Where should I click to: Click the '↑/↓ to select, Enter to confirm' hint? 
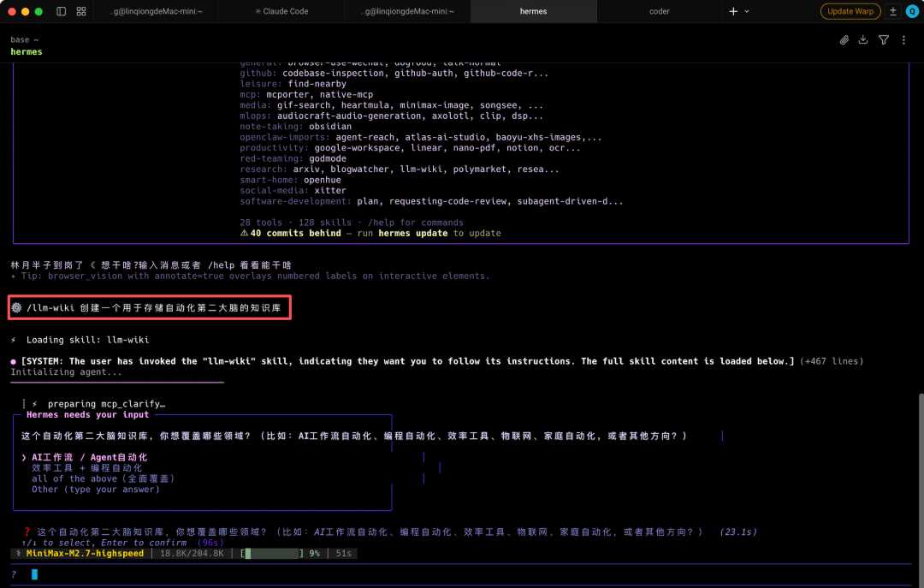(x=104, y=543)
